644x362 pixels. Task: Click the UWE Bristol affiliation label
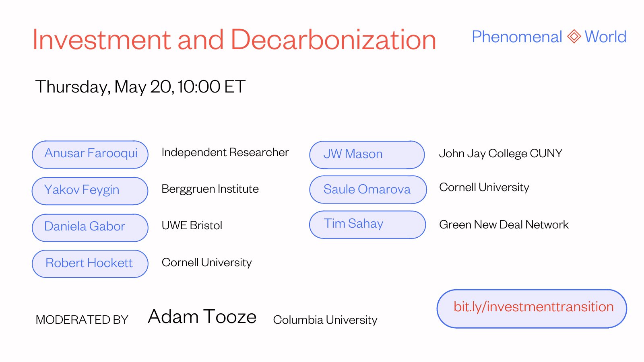tap(192, 225)
